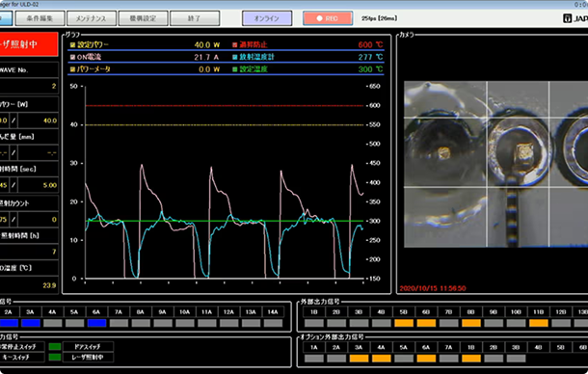Screen dimensions: 588x374
Task: Toggle the 設定温度 graph series checkbox
Action: 235,69
